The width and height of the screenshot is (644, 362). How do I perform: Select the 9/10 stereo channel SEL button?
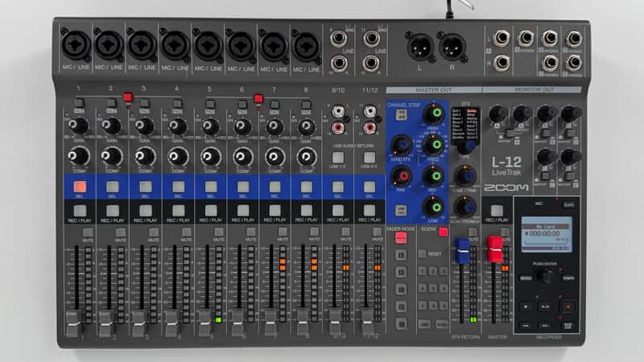338,187
